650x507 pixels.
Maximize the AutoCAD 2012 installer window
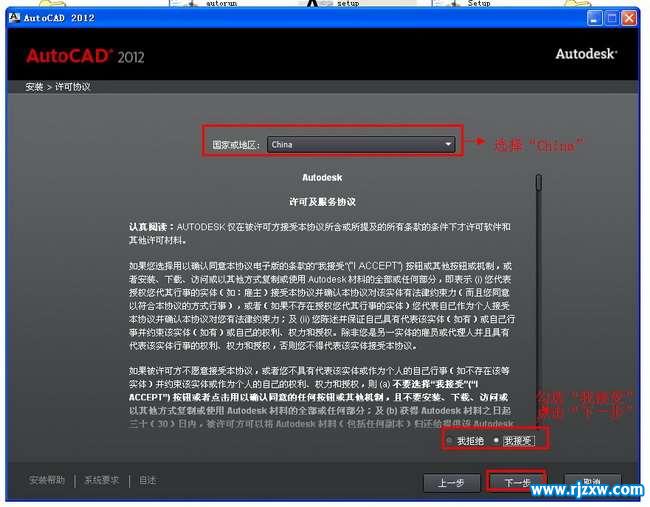[x=612, y=18]
